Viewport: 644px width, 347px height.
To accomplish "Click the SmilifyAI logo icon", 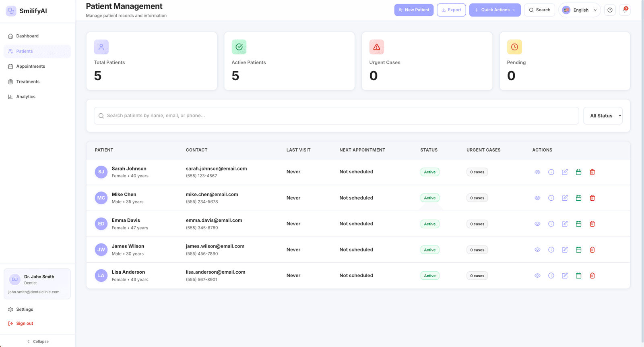I will click(11, 11).
